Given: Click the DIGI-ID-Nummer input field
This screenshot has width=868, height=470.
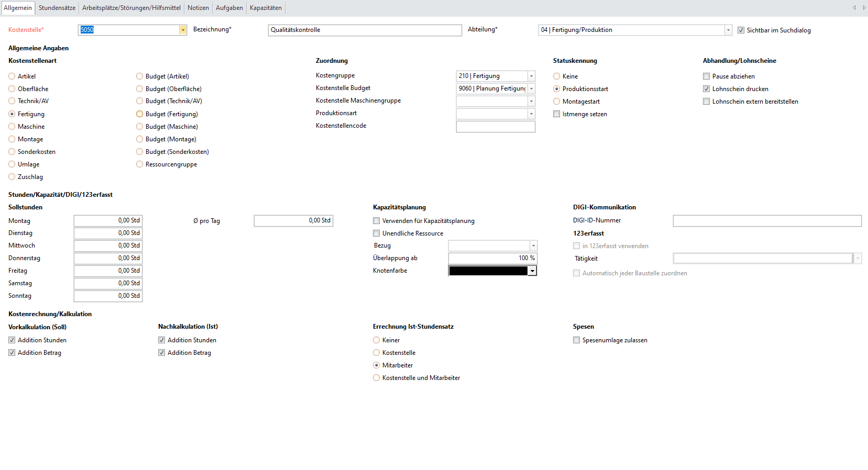Looking at the screenshot, I should [x=767, y=221].
